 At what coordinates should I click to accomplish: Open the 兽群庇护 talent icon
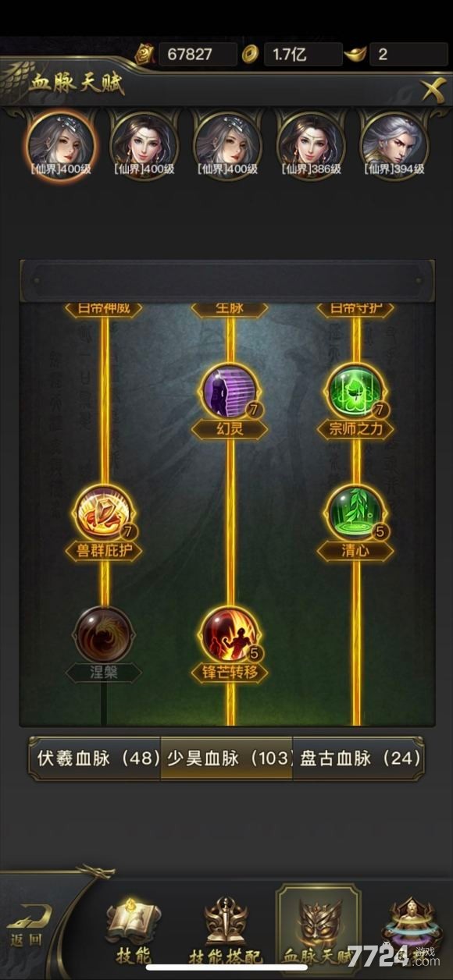click(x=103, y=513)
